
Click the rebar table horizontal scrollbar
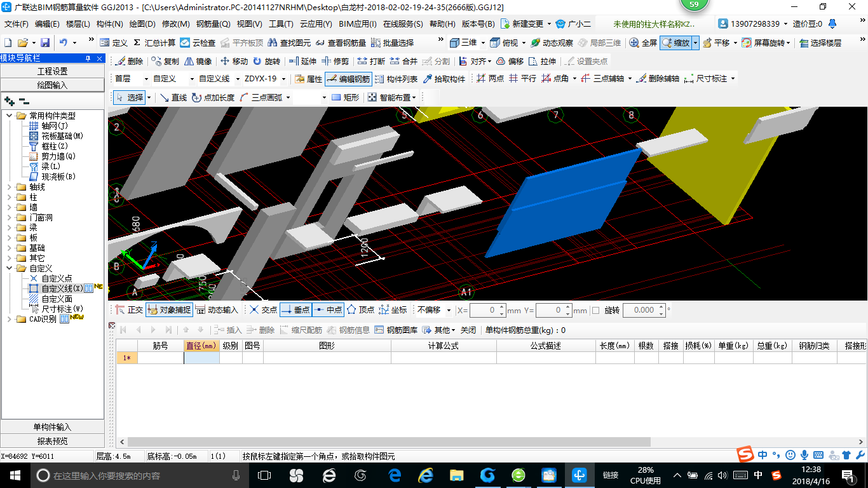(x=388, y=442)
